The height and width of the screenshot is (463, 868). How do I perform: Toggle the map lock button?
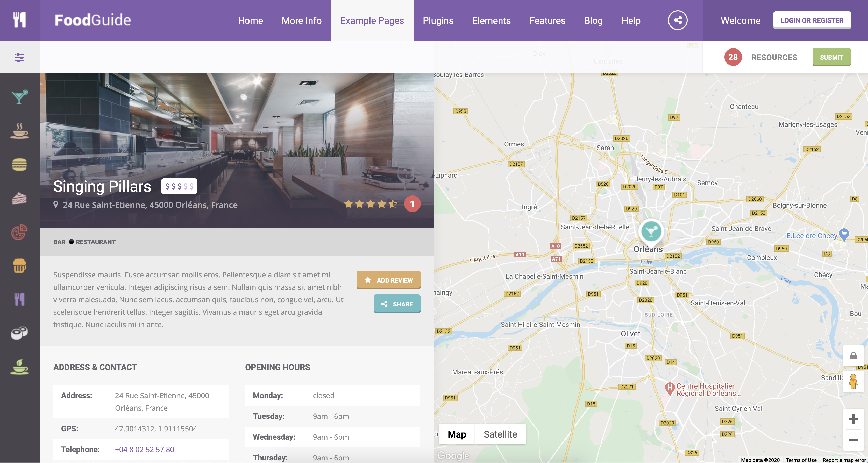pyautogui.click(x=853, y=356)
